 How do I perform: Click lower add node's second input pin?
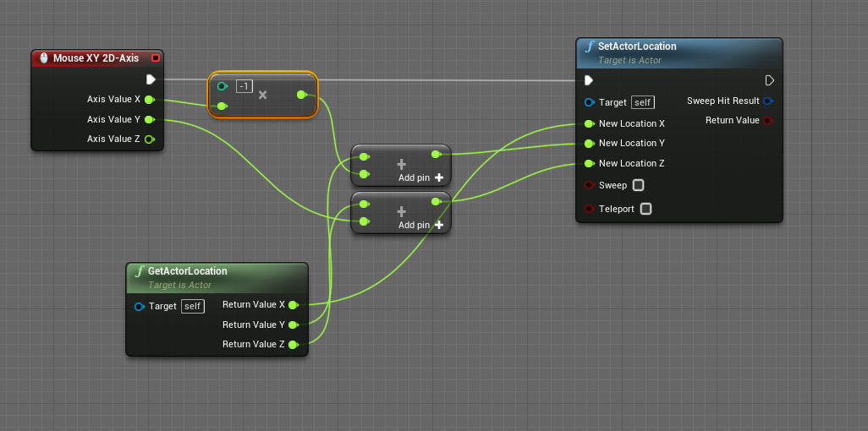tap(364, 222)
